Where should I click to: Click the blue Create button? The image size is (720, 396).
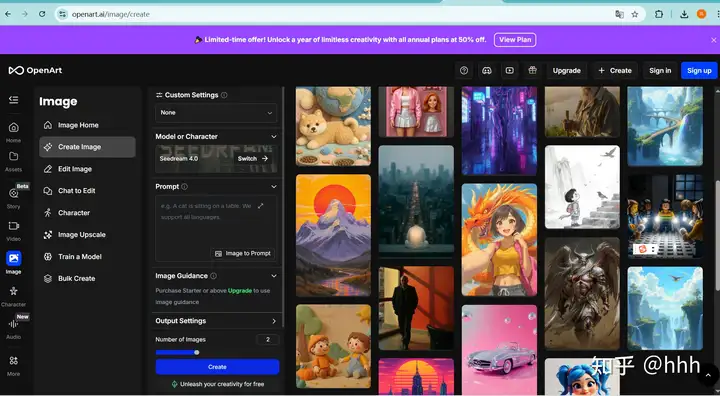coord(217,367)
